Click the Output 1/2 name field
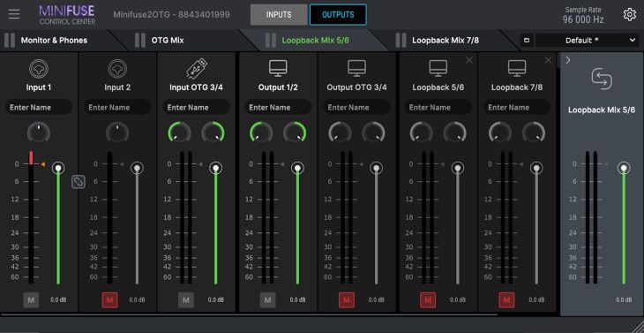Viewport: 644px width, 333px height. coord(278,107)
